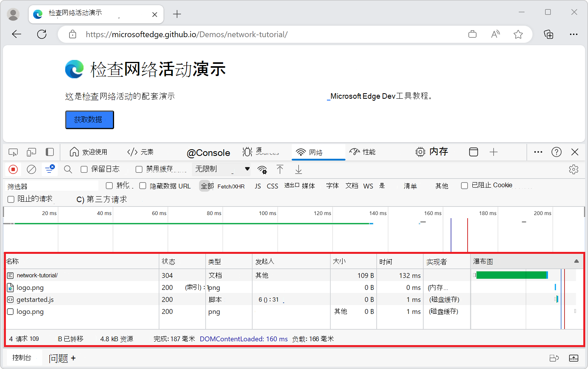Close the 检查网络活动演示 browser tab
588x369 pixels.
point(155,14)
